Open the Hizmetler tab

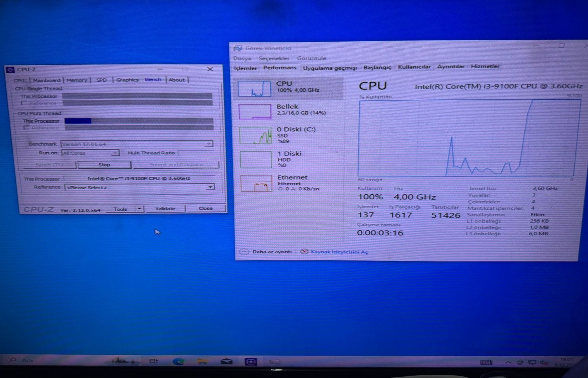coord(485,66)
